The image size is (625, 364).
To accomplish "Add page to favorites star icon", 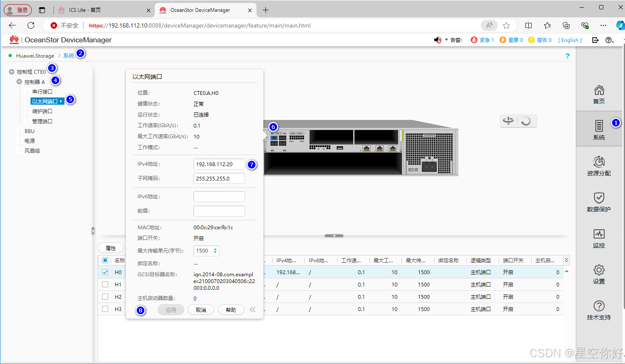I will 506,25.
